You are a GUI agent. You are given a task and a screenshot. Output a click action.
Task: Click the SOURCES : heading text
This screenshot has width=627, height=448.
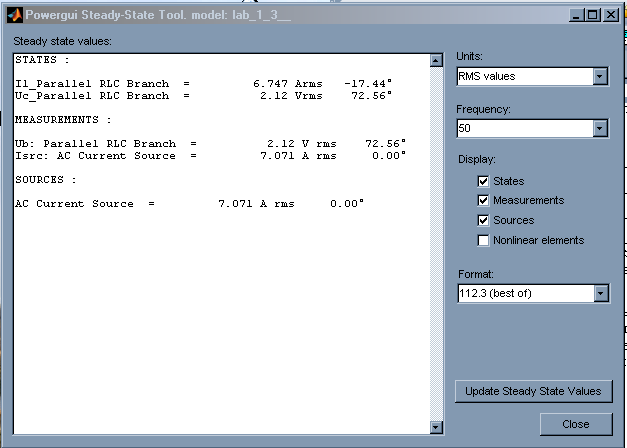click(46, 180)
